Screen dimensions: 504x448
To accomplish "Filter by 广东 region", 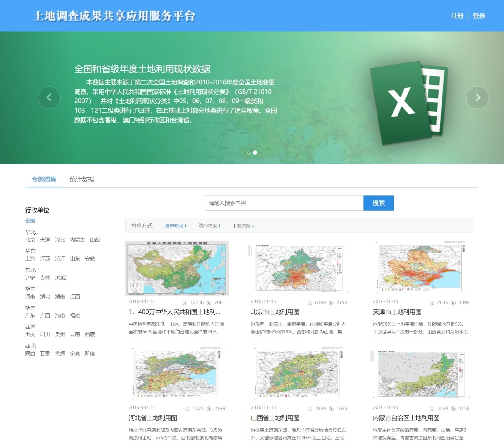I will pyautogui.click(x=30, y=316).
